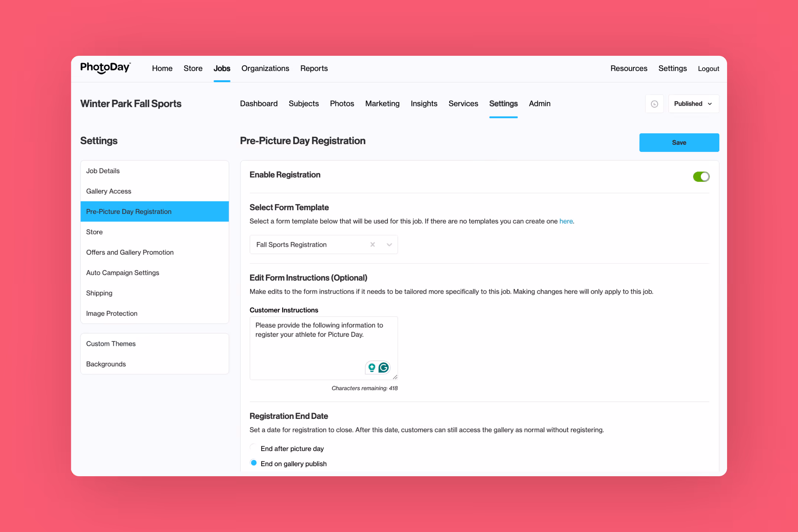The image size is (798, 532).
Task: Click the clock history icon
Action: pos(654,104)
